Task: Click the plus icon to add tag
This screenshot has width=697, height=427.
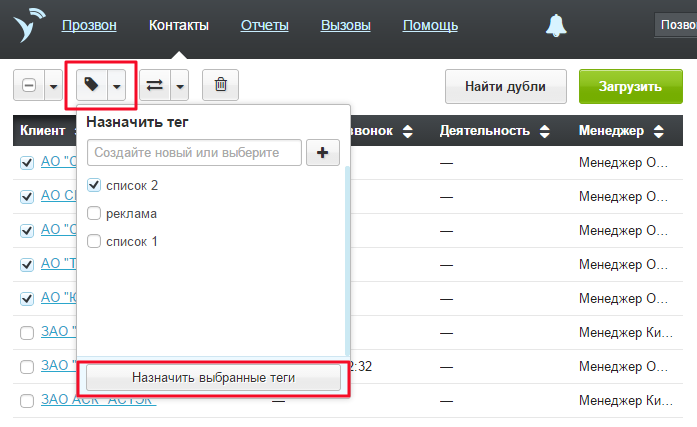Action: coord(323,152)
